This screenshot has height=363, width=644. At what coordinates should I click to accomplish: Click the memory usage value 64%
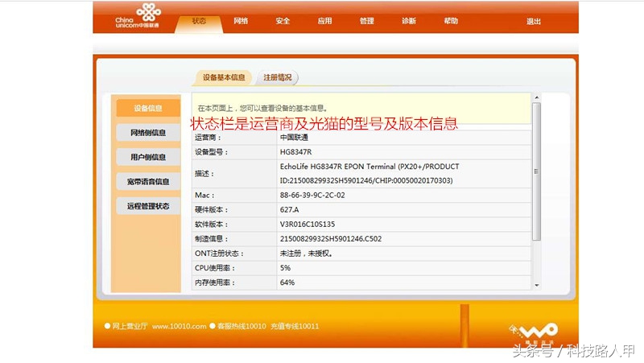(287, 283)
